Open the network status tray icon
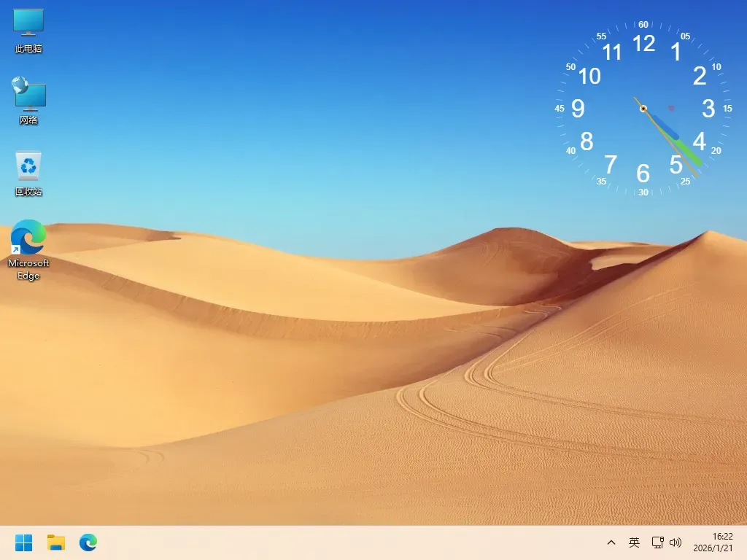Image resolution: width=747 pixels, height=560 pixels. tap(658, 542)
